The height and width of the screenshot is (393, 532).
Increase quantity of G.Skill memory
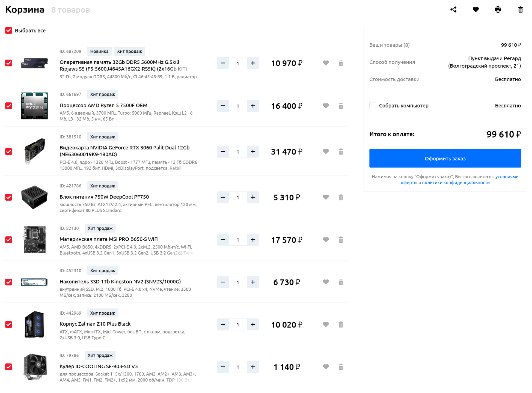click(x=253, y=63)
